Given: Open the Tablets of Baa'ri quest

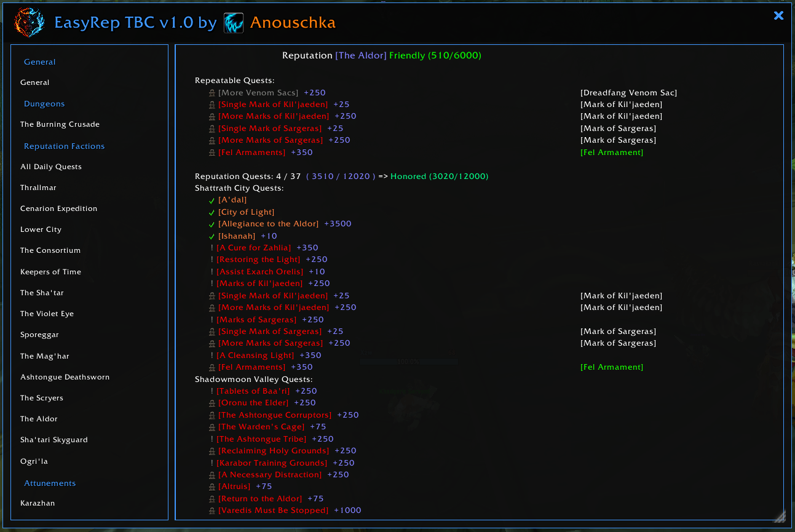Looking at the screenshot, I should 253,391.
